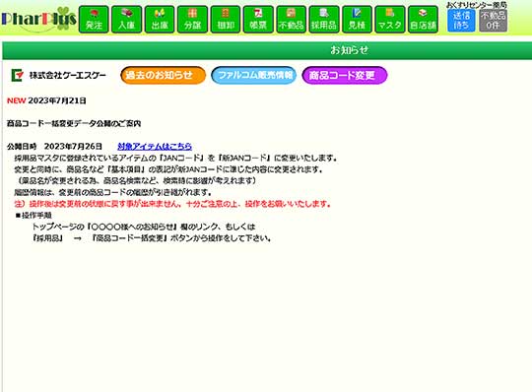Open the 自店舗 own store icon
This screenshot has width=532, height=392.
point(423,20)
